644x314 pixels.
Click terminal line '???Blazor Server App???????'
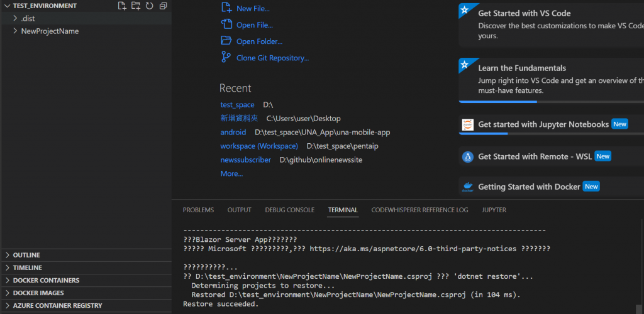240,239
